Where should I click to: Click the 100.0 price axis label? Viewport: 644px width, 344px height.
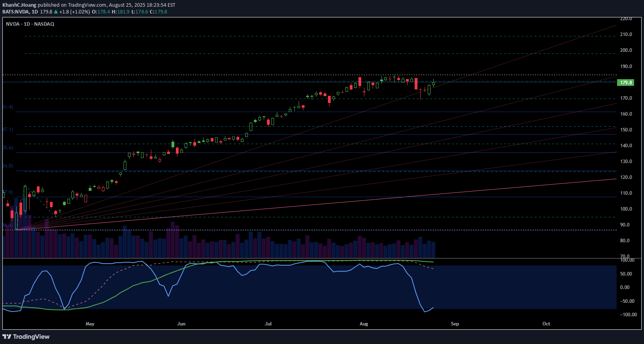[x=626, y=209]
